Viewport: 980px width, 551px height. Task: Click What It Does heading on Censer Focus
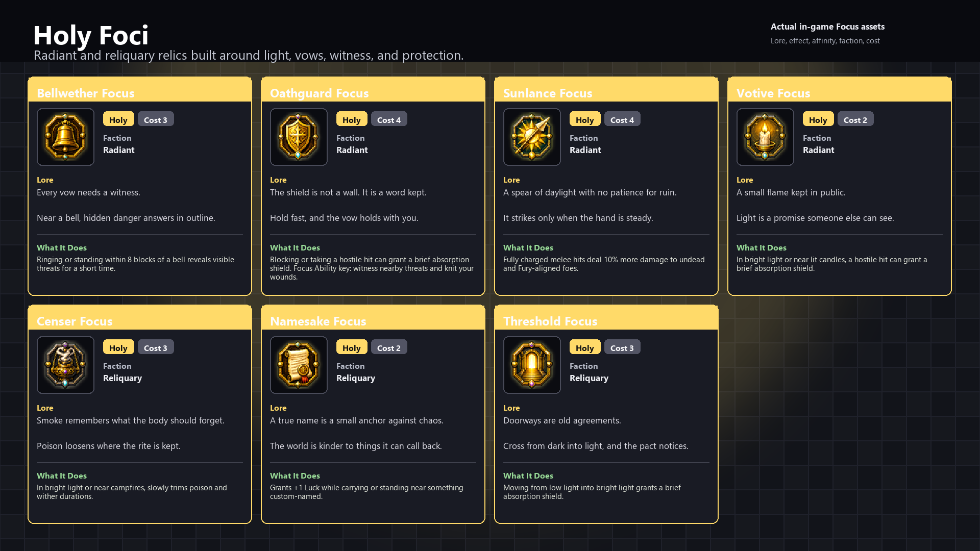tap(62, 475)
